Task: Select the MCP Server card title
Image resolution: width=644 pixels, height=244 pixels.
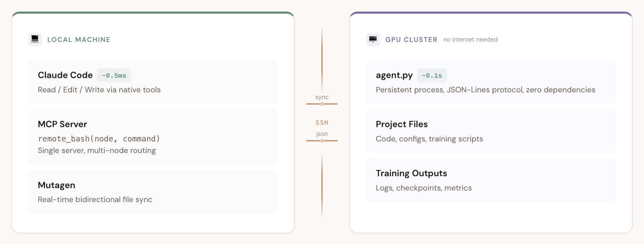Action: pos(62,124)
